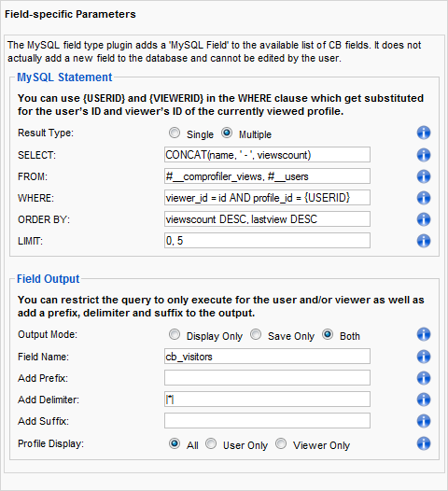Select Save Only output mode
The image size is (448, 491).
point(256,335)
